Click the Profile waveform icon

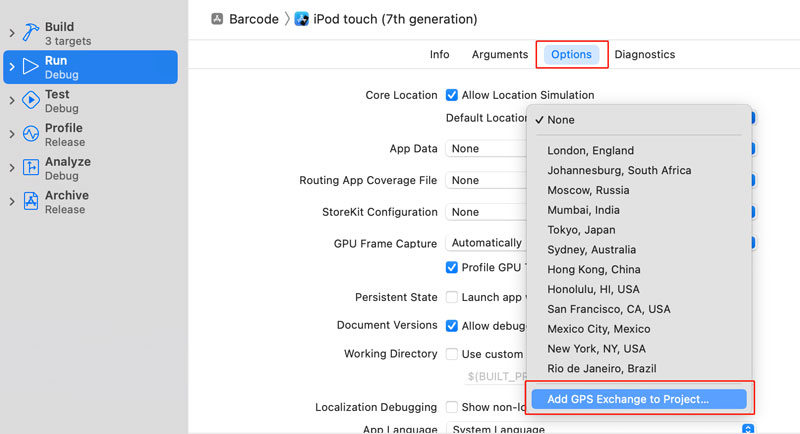(31, 134)
